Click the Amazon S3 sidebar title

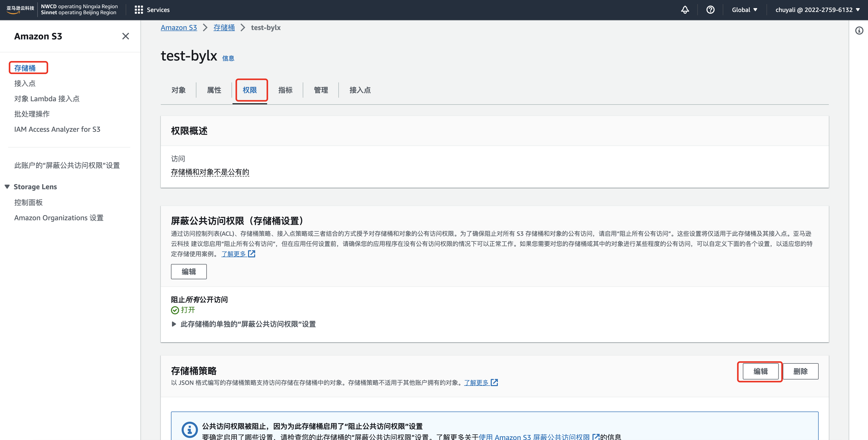[x=38, y=36]
